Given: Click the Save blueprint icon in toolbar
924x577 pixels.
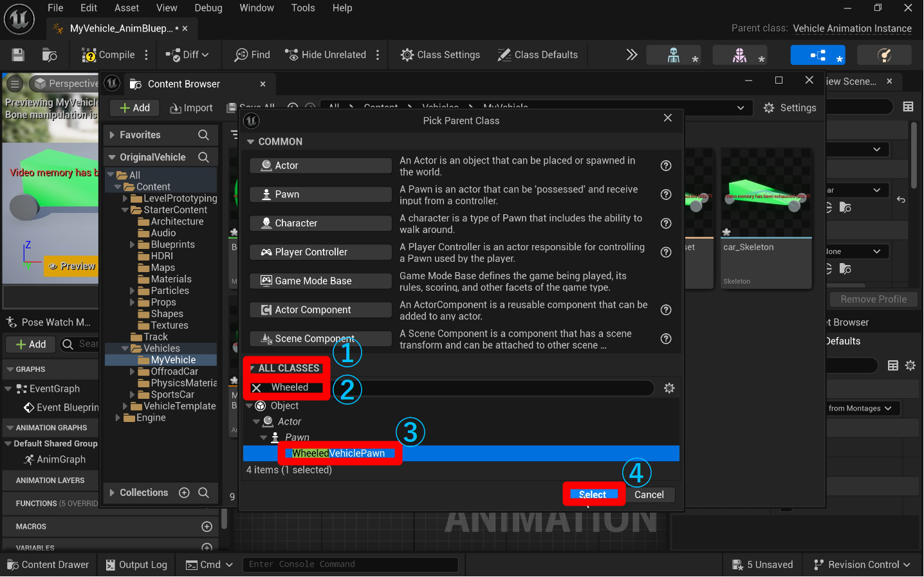Looking at the screenshot, I should point(18,55).
